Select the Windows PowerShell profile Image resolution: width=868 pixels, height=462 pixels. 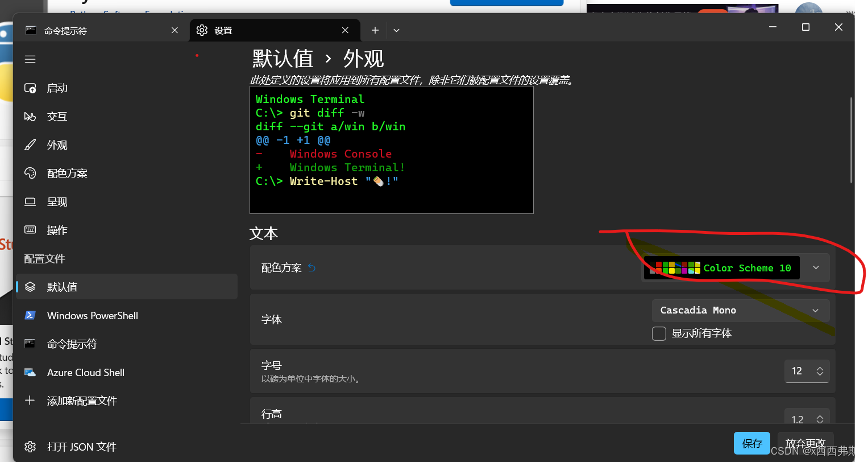pyautogui.click(x=126, y=316)
